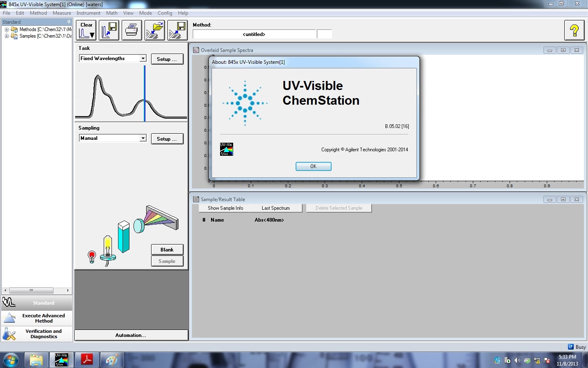Click the printer icon in toolbar
The height and width of the screenshot is (368, 588).
click(x=131, y=30)
